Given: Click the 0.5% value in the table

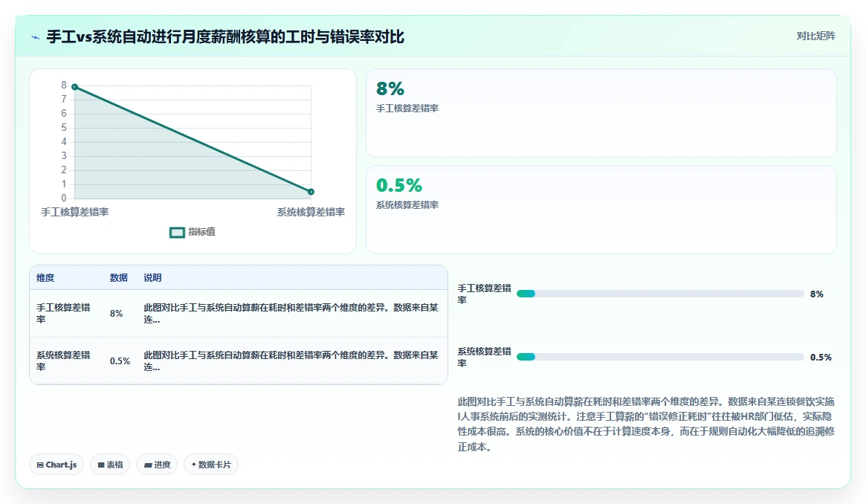Looking at the screenshot, I should (120, 361).
